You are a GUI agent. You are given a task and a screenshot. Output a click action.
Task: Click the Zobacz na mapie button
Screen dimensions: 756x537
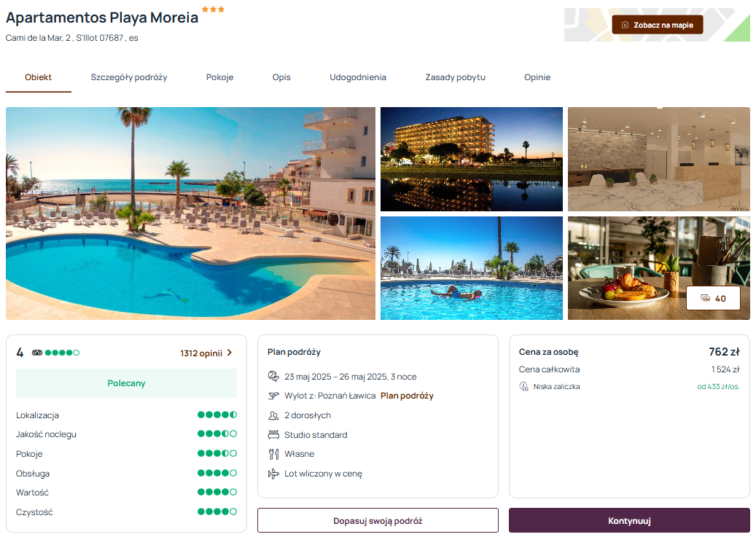pyautogui.click(x=657, y=25)
